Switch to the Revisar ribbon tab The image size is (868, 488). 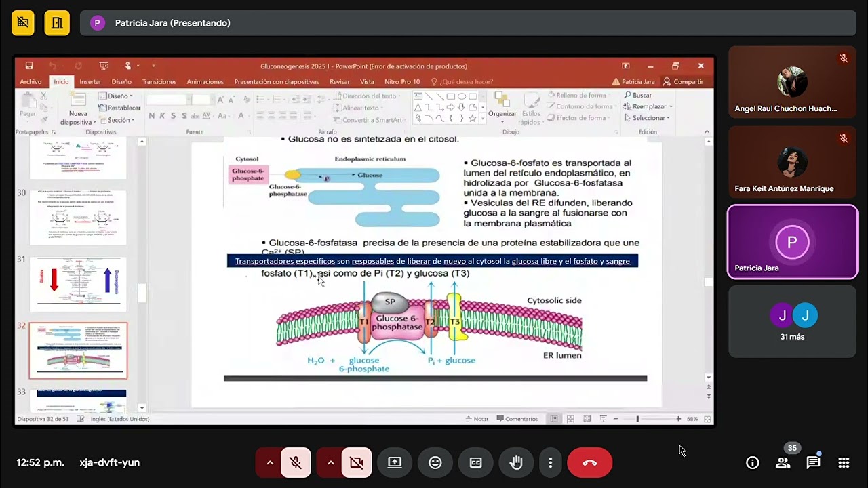[340, 81]
